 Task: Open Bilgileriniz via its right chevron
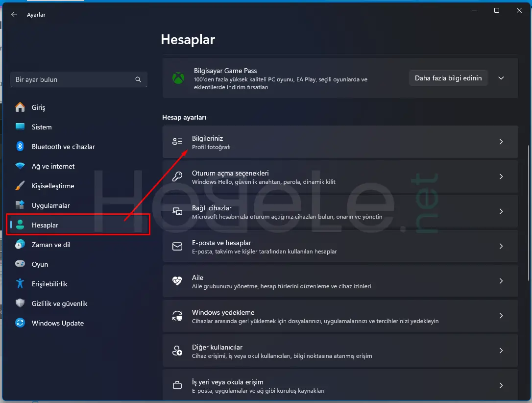pos(501,142)
